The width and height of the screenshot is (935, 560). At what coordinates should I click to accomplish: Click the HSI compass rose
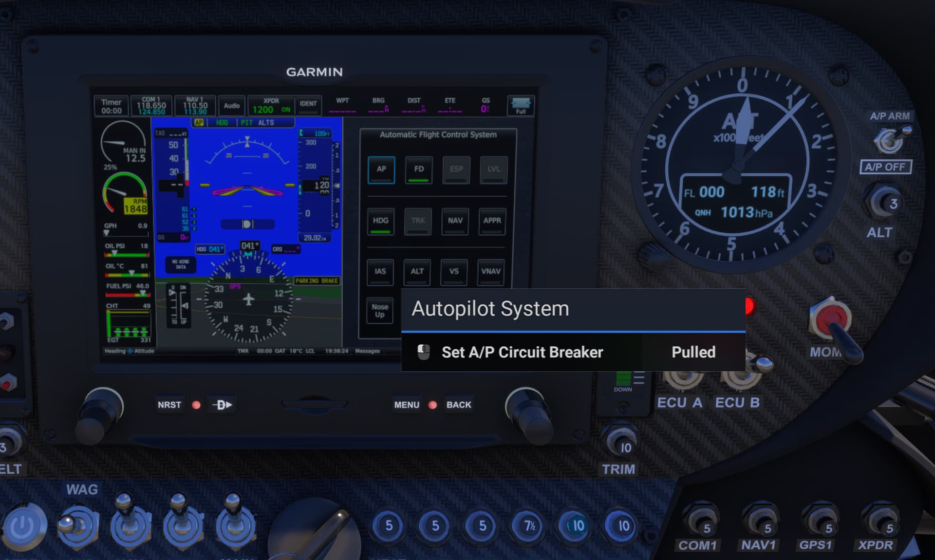pyautogui.click(x=248, y=299)
